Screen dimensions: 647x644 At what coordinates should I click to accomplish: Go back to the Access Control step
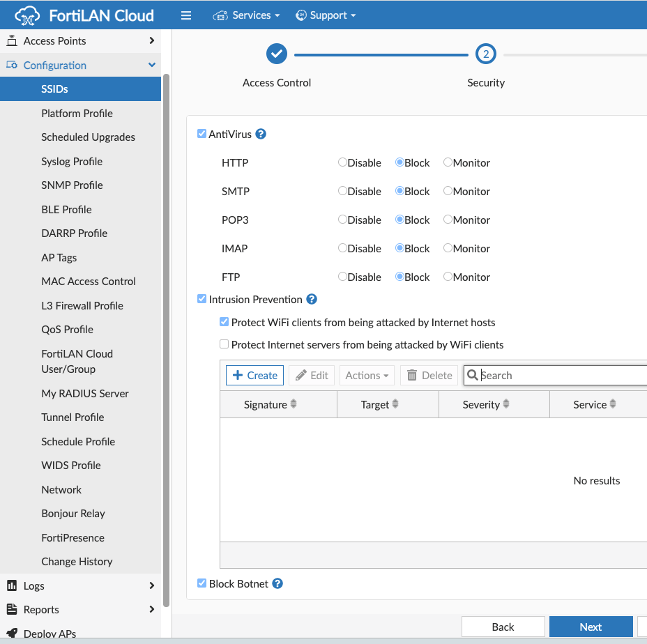coord(276,53)
